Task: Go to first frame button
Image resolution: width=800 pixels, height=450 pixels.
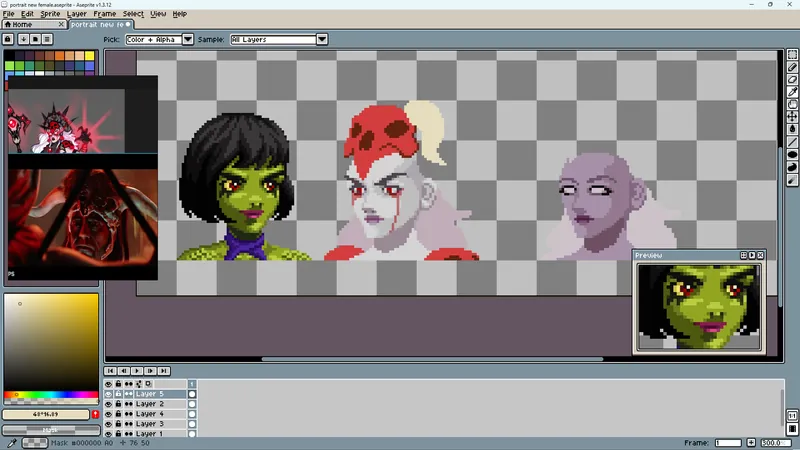Action: pyautogui.click(x=111, y=371)
